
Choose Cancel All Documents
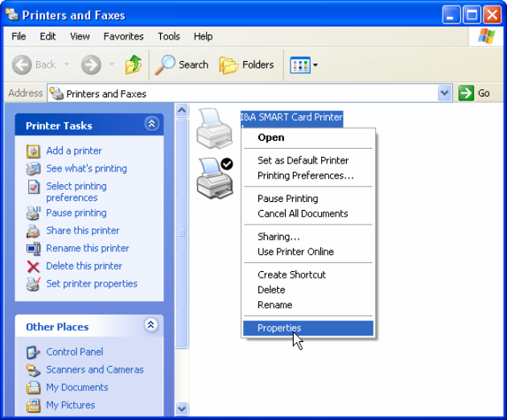pyautogui.click(x=308, y=214)
